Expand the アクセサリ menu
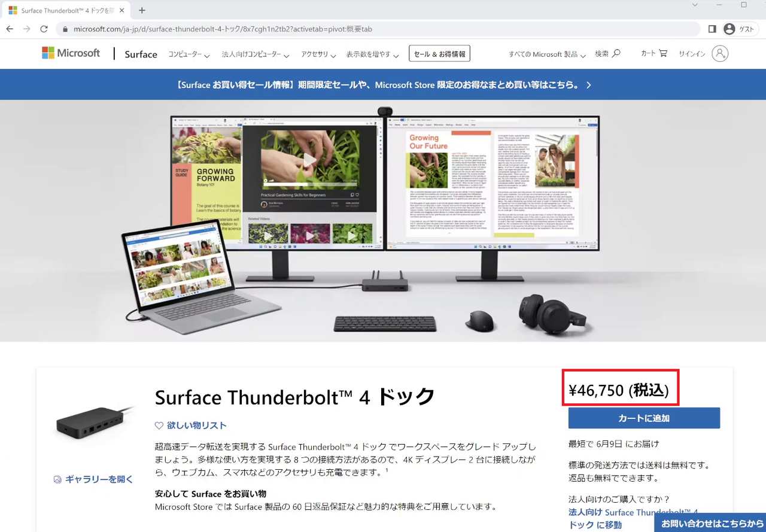 point(318,54)
